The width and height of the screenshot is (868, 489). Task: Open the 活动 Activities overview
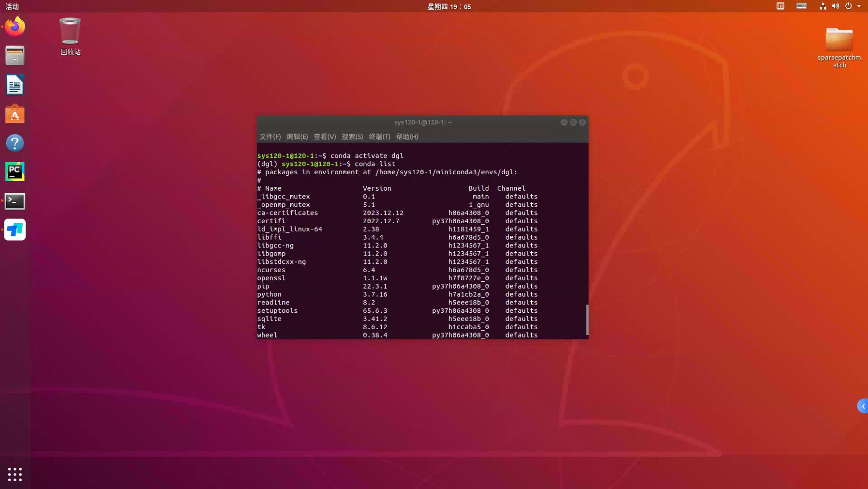click(12, 6)
